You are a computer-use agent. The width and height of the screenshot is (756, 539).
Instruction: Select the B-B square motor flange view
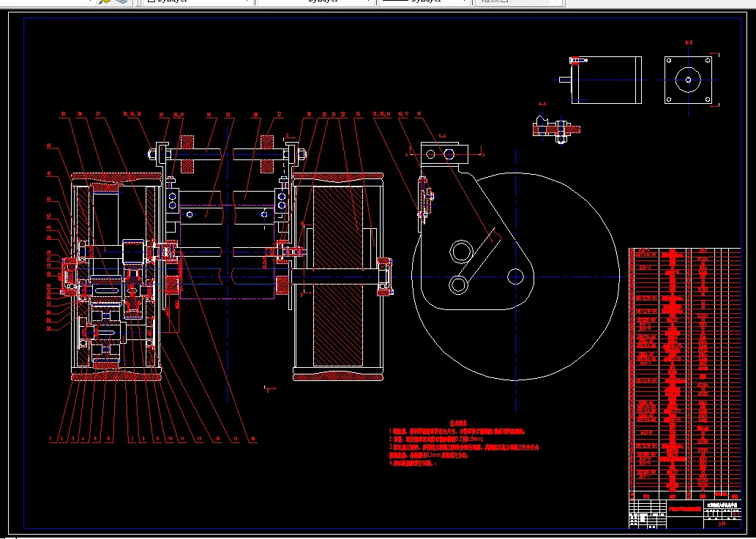688,80
